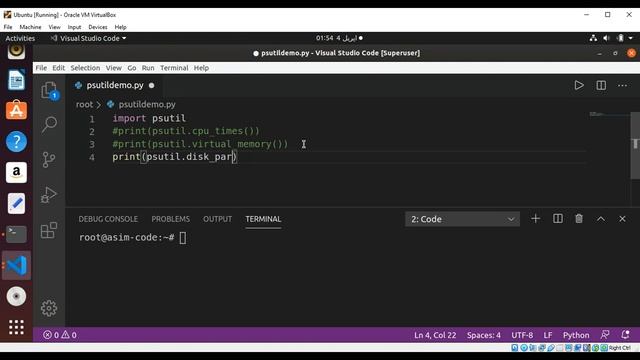Viewport: 640px width, 360px height.
Task: Select language mode 'Python' in status bar
Action: pyautogui.click(x=576, y=335)
